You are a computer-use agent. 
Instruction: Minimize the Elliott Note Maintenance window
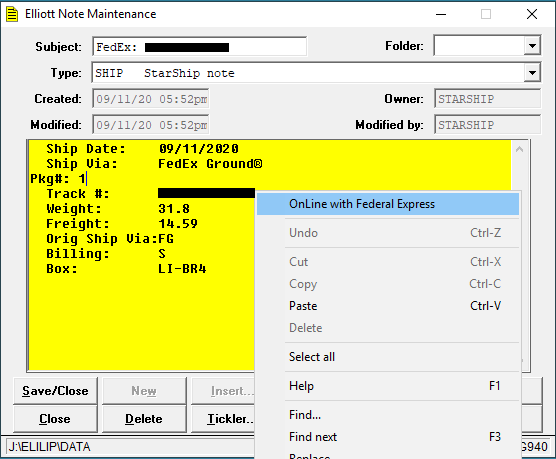441,14
